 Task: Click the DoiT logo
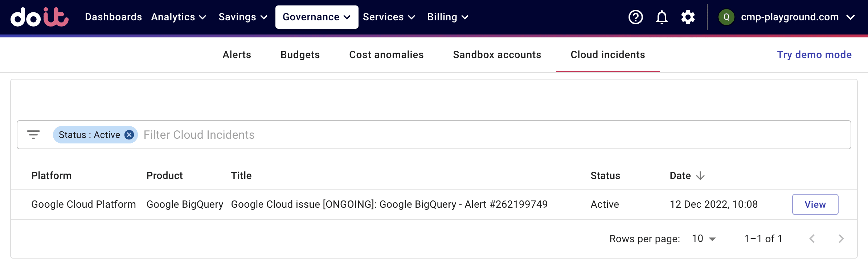(x=39, y=17)
